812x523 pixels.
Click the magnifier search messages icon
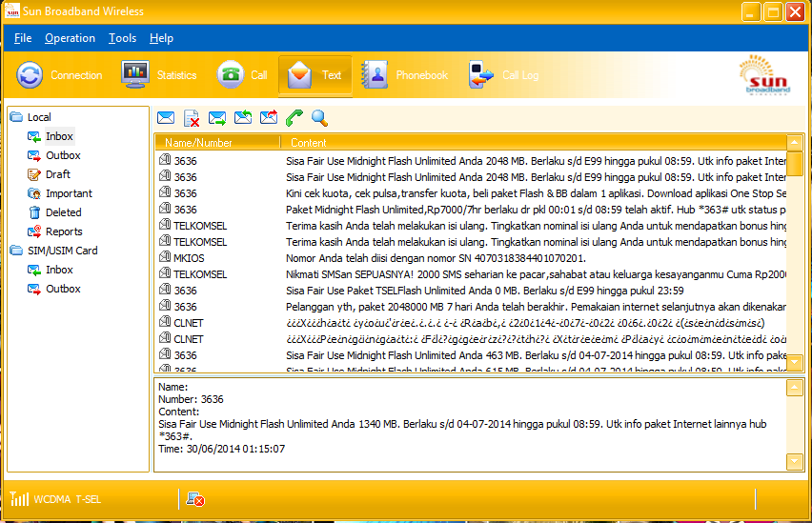pyautogui.click(x=319, y=118)
